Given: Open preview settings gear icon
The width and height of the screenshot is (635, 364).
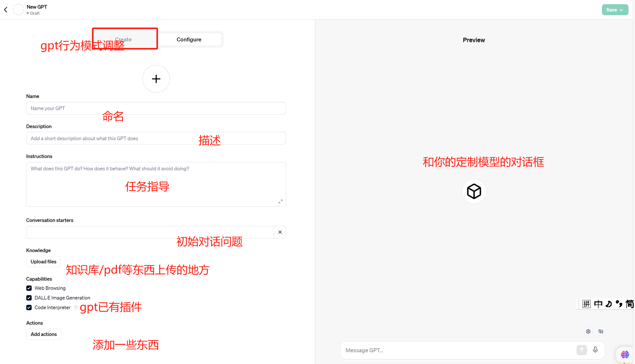Looking at the screenshot, I should [x=588, y=332].
